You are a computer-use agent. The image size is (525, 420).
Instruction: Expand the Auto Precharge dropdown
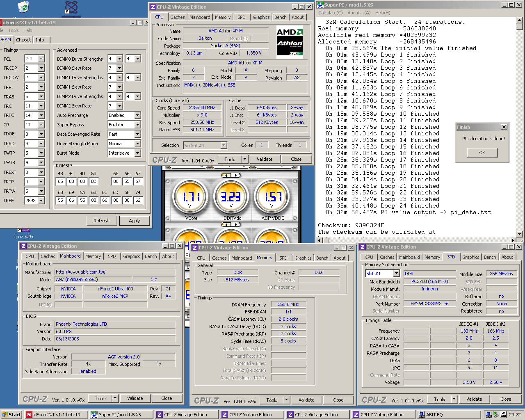pyautogui.click(x=137, y=116)
